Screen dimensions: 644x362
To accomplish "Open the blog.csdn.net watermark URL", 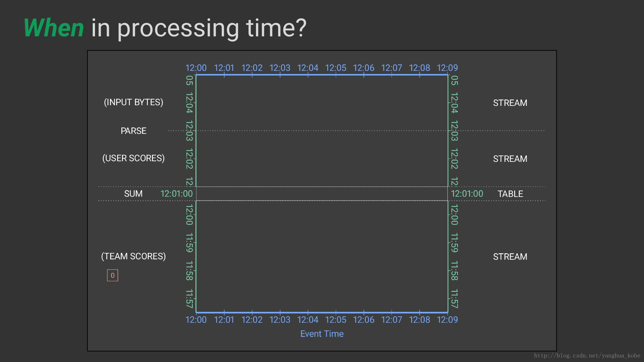I will 587,356.
